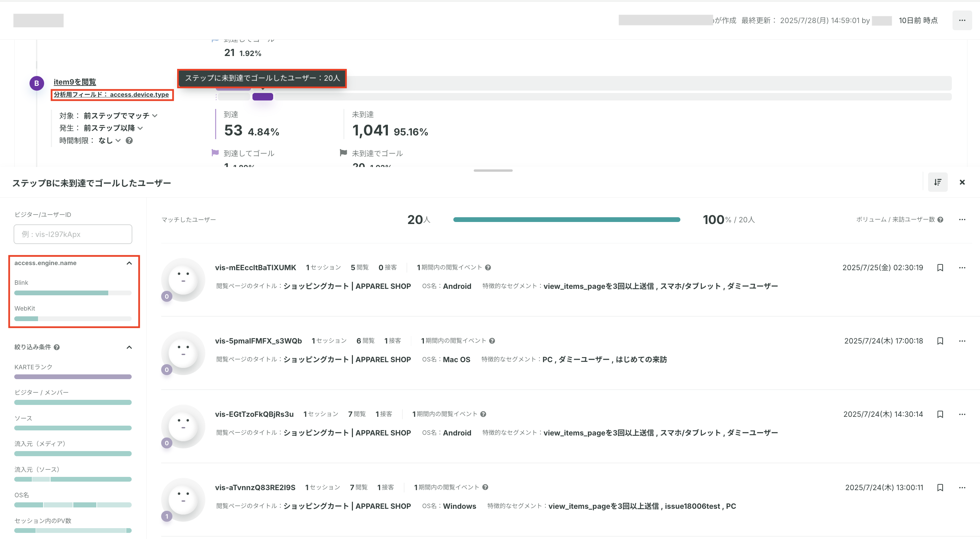Viewport: 980px width, 539px height.
Task: Open more options for vis-EGtTzoFkQBjRs3u
Action: (x=962, y=414)
